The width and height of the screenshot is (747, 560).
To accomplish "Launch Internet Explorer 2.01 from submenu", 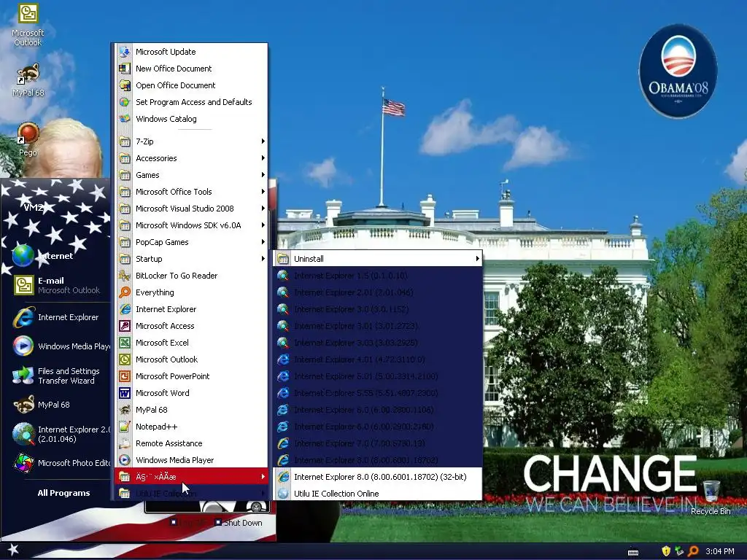I will pyautogui.click(x=378, y=292).
